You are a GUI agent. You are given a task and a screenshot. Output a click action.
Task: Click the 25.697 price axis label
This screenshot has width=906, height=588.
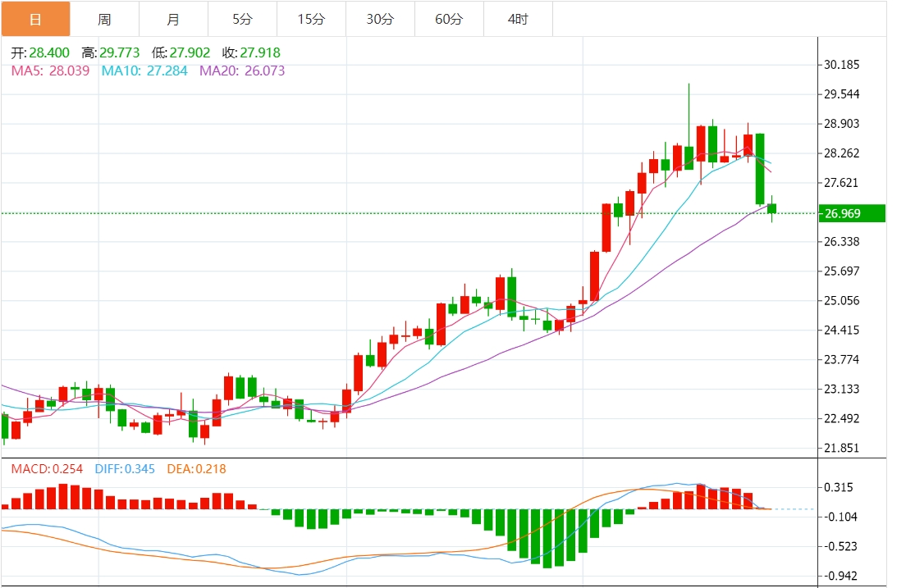pyautogui.click(x=841, y=271)
